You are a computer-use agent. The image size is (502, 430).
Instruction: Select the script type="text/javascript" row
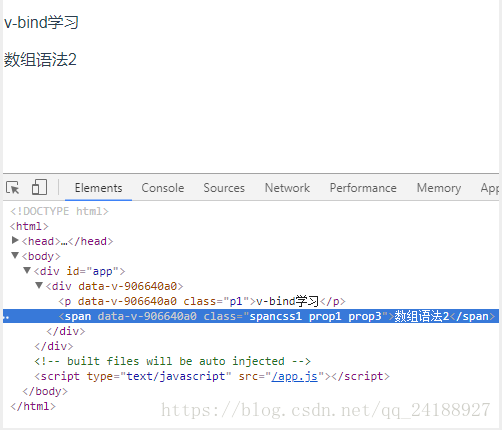(212, 376)
